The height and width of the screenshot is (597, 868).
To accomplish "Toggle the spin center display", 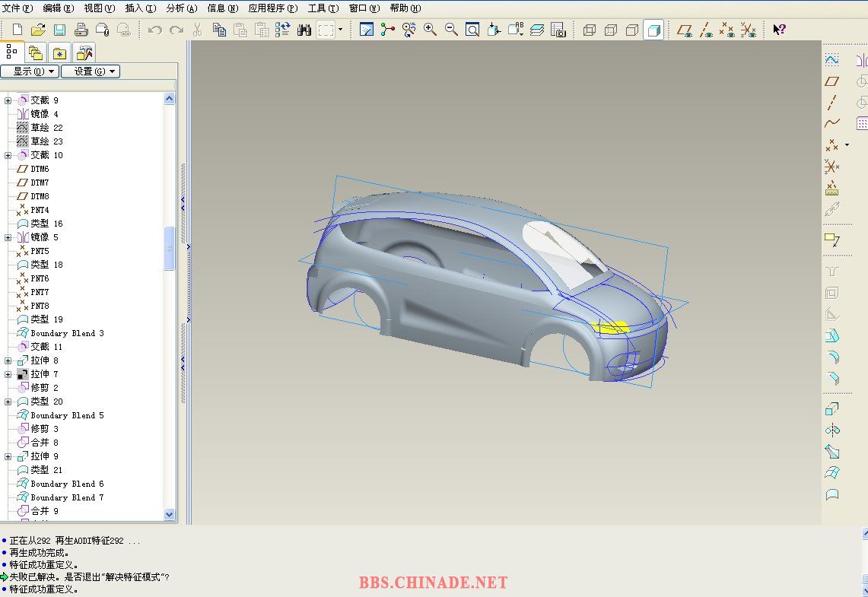I will click(387, 30).
